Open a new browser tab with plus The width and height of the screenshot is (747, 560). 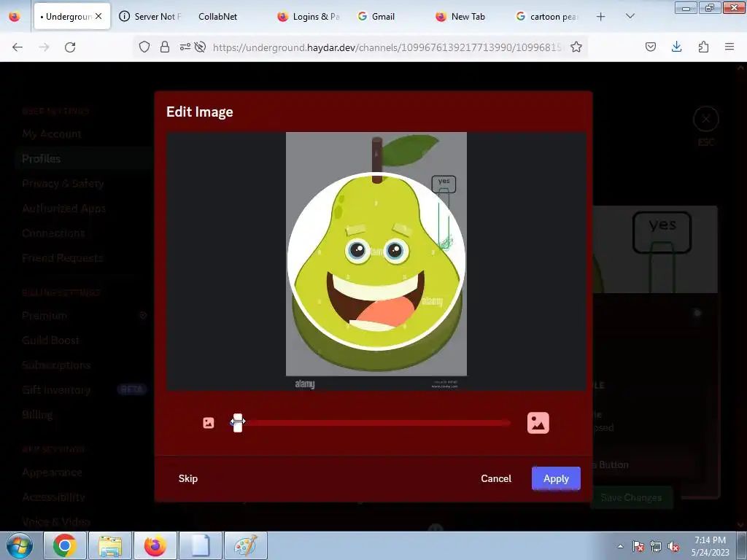601,16
